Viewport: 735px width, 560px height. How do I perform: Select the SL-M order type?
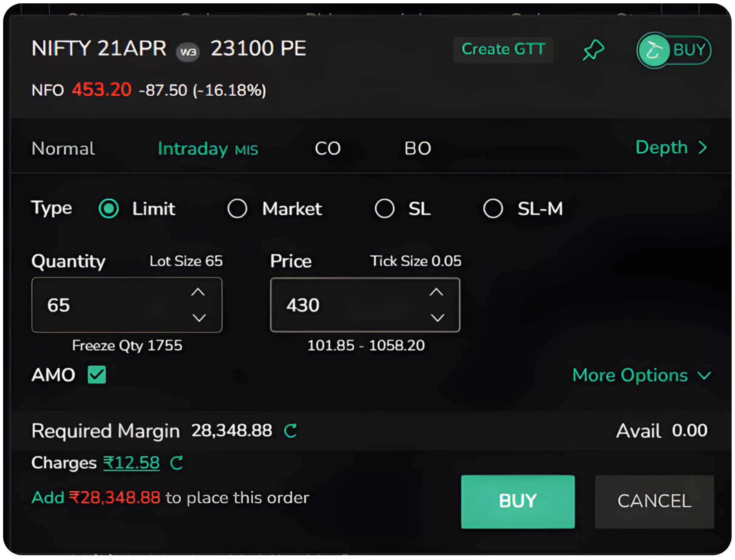pos(493,208)
